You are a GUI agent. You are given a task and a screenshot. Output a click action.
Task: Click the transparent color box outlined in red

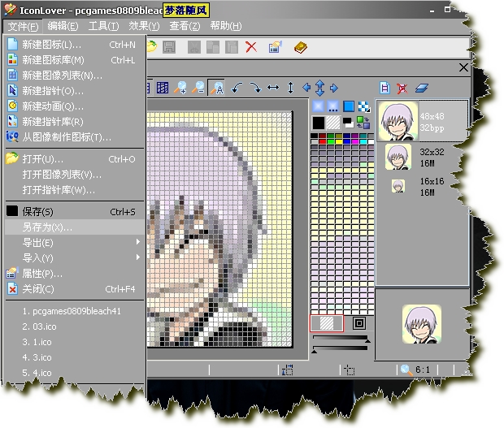327,323
